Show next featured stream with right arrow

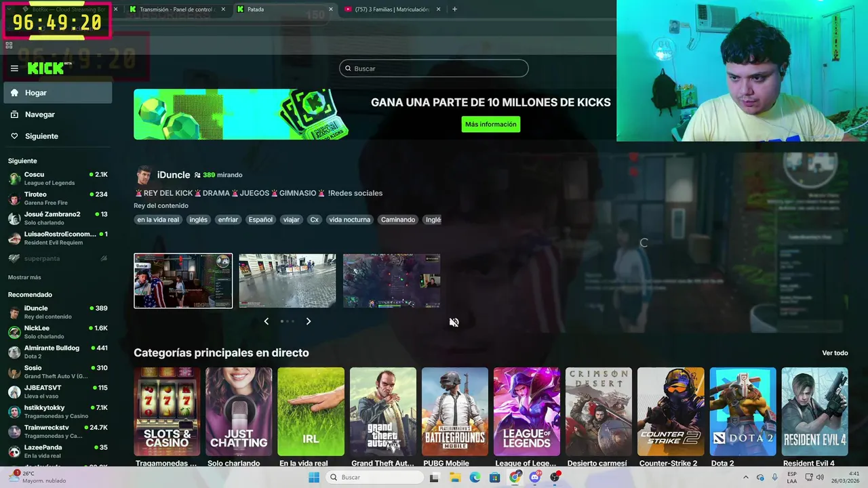tap(309, 321)
